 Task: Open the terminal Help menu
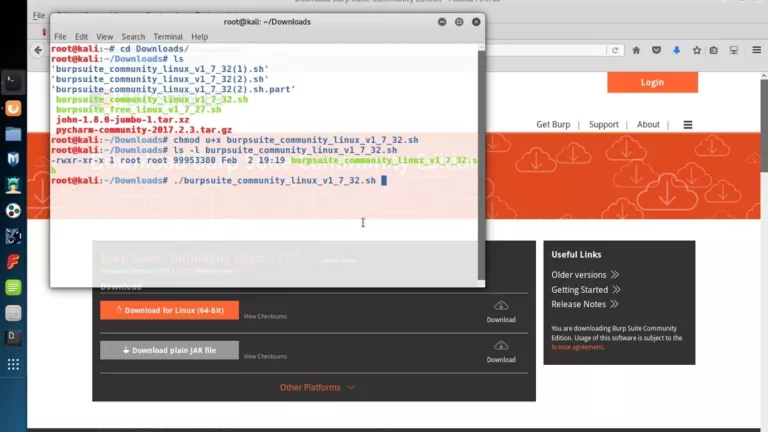(x=199, y=37)
